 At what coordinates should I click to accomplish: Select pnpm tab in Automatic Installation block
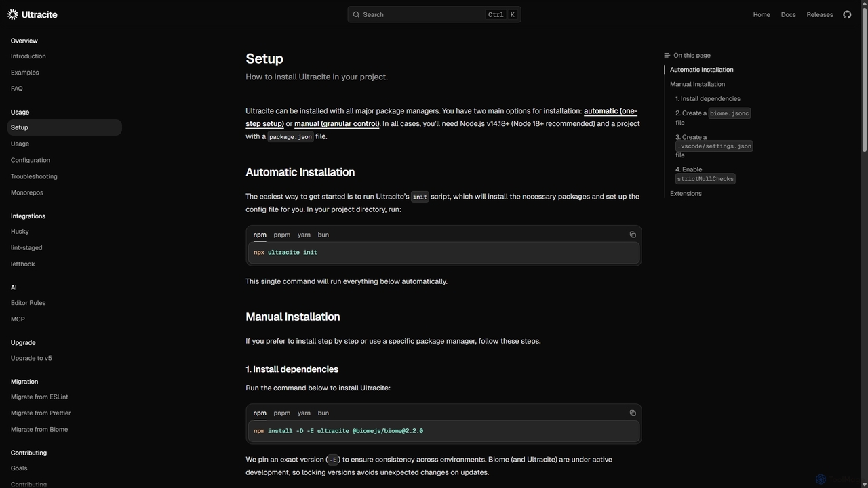click(x=282, y=235)
